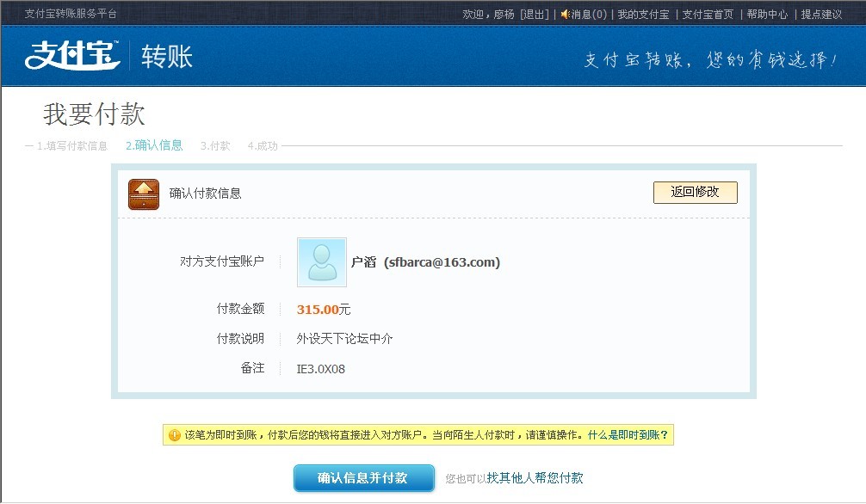This screenshot has width=866, height=504.
Task: Select step 1.填写付款信息
Action: [x=71, y=145]
